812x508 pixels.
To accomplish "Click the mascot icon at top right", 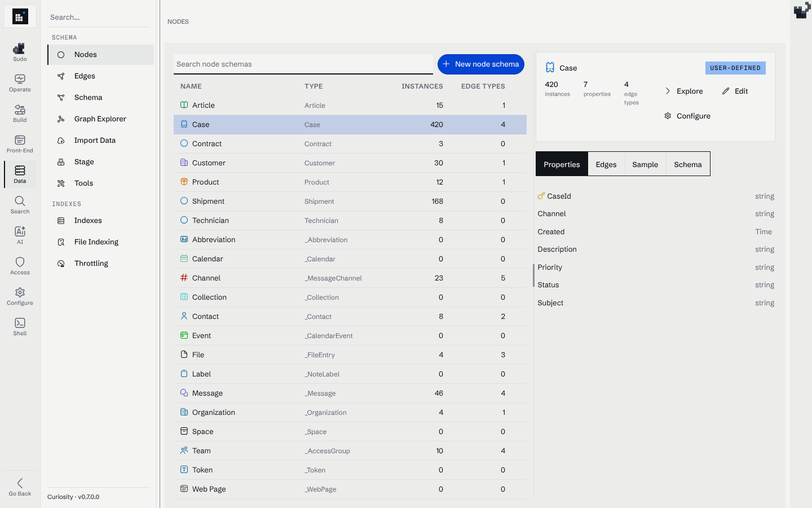I will click(801, 10).
